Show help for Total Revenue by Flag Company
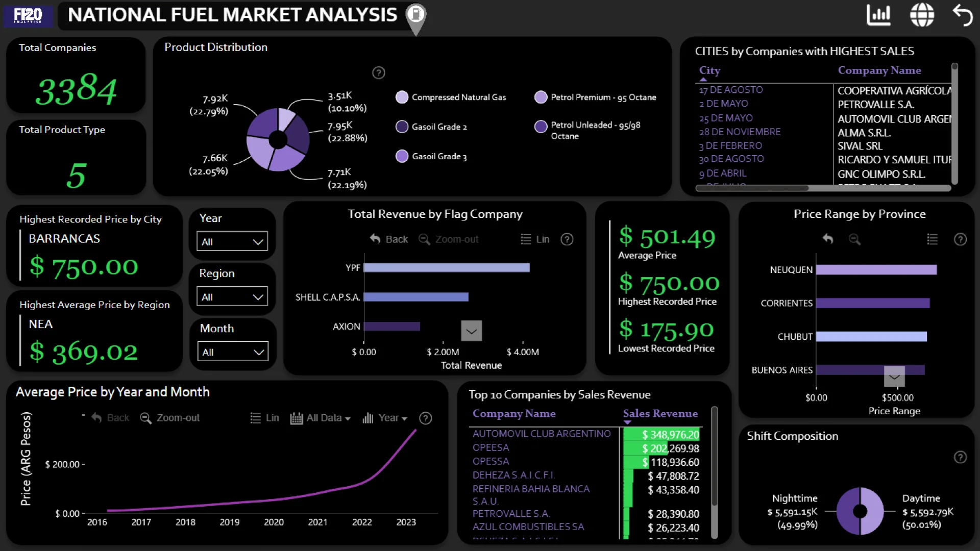The height and width of the screenshot is (551, 980). pyautogui.click(x=567, y=239)
